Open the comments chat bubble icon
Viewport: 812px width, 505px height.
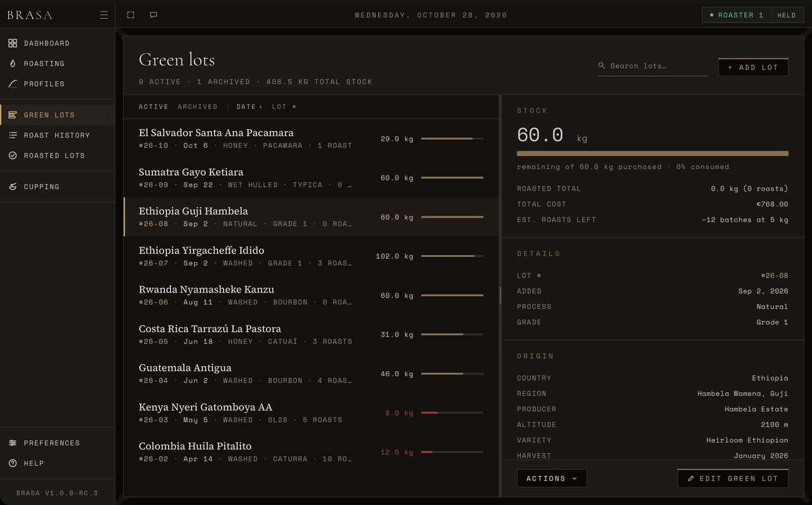click(x=154, y=15)
